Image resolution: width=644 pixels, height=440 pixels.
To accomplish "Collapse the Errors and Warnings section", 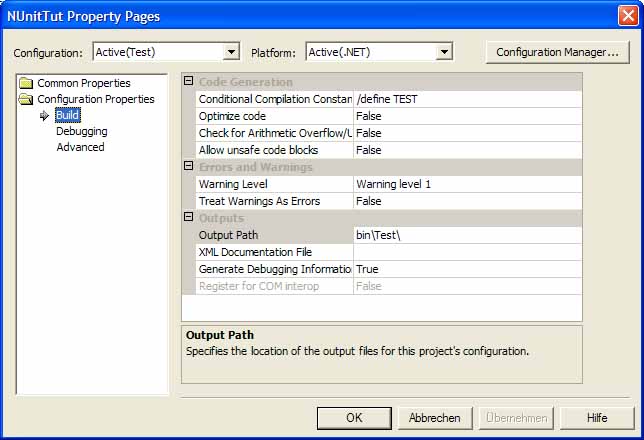I will pyautogui.click(x=188, y=166).
